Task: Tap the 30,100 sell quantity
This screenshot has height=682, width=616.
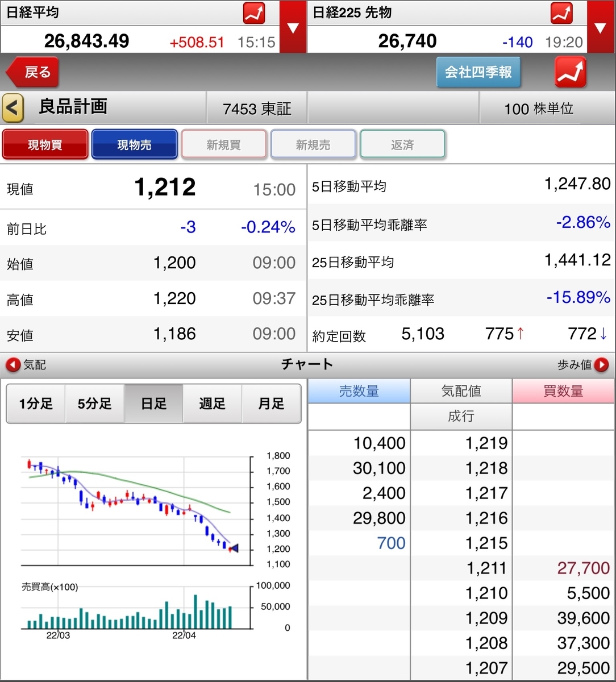Action: click(x=379, y=468)
